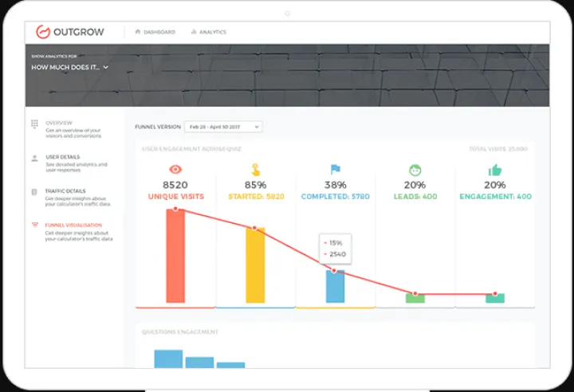Click the Outgrow logo icon
This screenshot has height=392, width=574.
[43, 32]
